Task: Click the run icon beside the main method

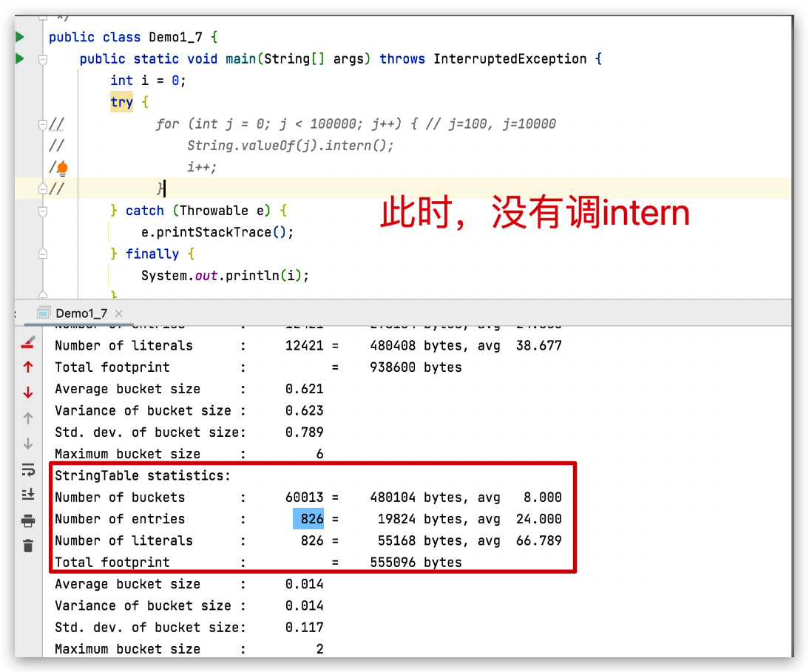Action: coord(20,58)
